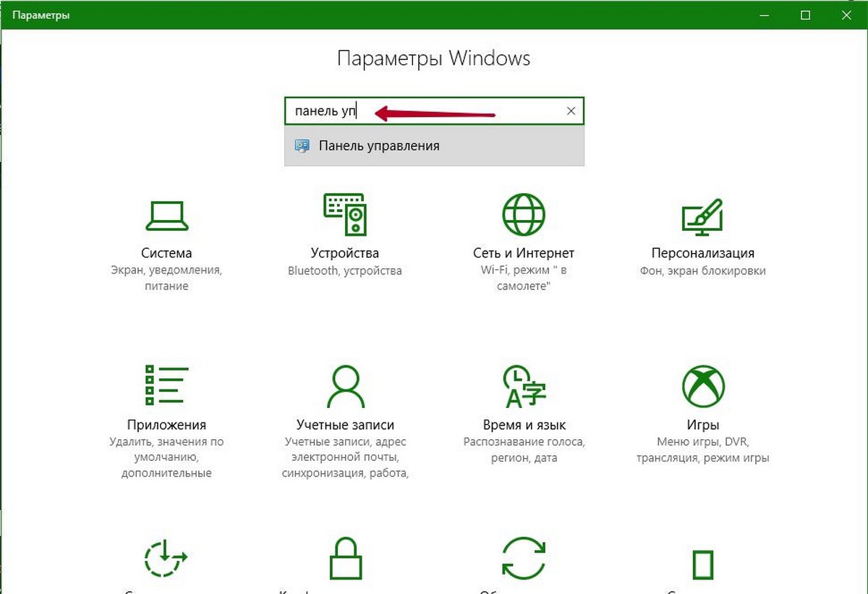Screen dimensions: 868x594
Task: Click the Параметры Windows heading
Action: [434, 59]
